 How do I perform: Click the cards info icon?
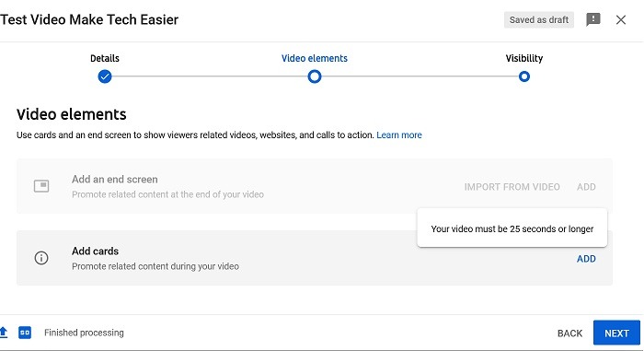[41, 258]
